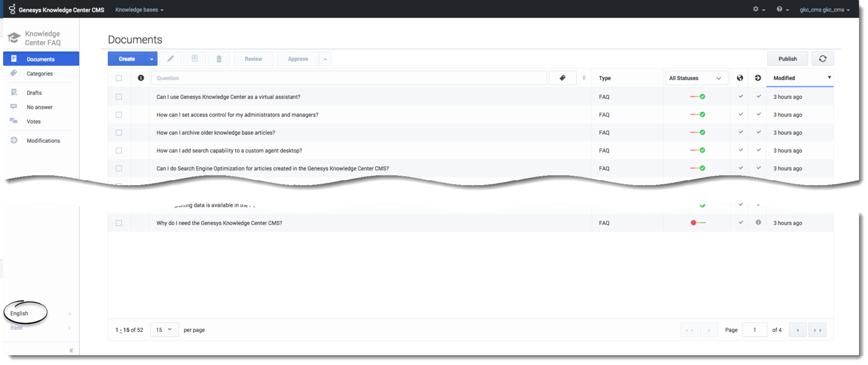The image size is (868, 365).
Task: Click the Create button
Action: coord(127,59)
